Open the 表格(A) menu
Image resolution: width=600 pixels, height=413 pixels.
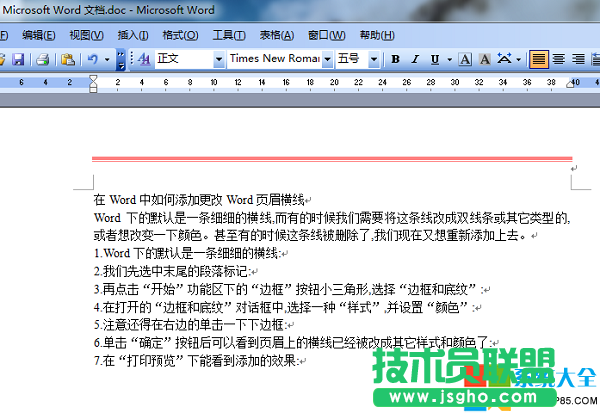click(x=277, y=36)
